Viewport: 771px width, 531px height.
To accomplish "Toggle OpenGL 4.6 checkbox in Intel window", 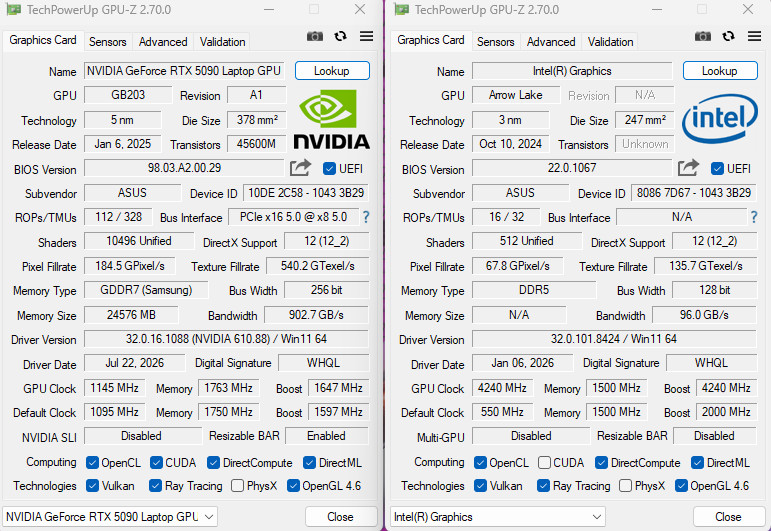I will coord(681,486).
